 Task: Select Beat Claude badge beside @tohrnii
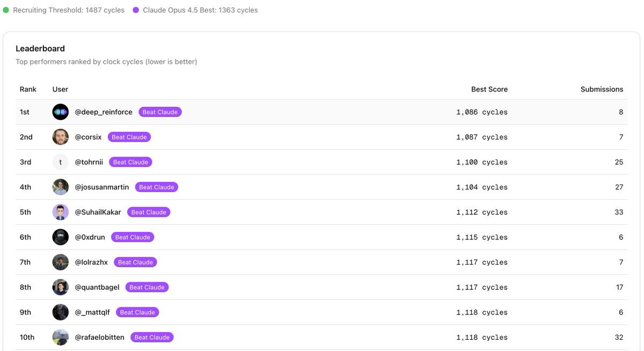coord(131,162)
